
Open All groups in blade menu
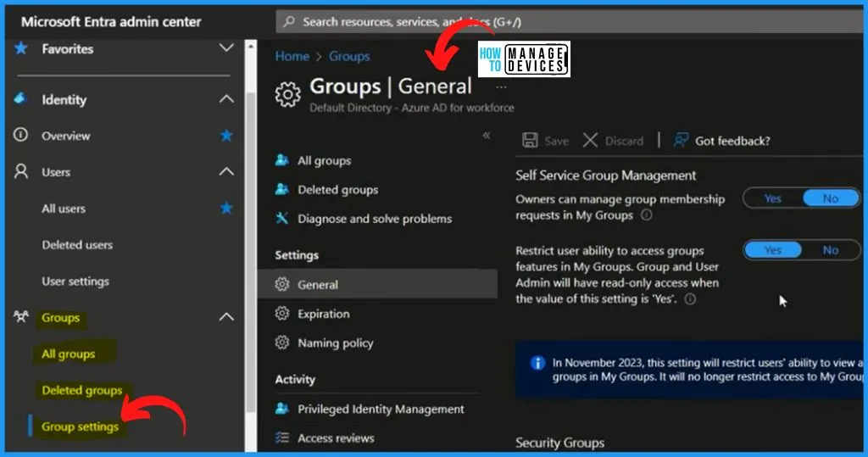(325, 160)
